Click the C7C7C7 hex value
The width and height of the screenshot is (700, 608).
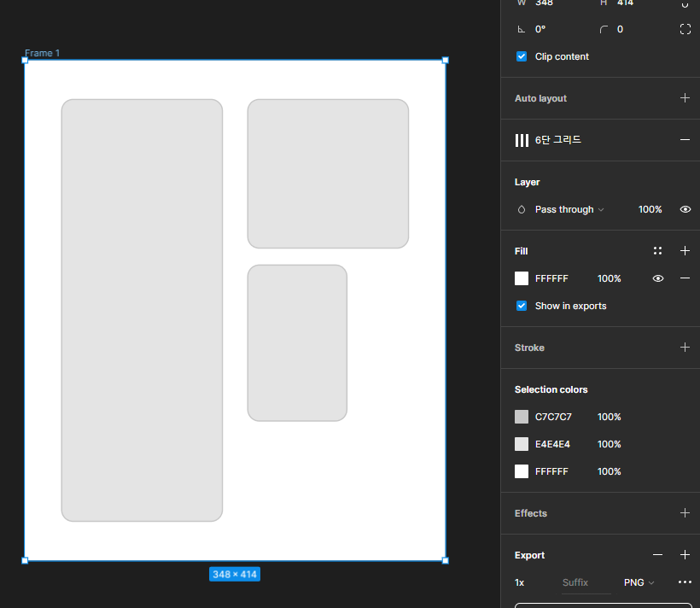coord(553,417)
